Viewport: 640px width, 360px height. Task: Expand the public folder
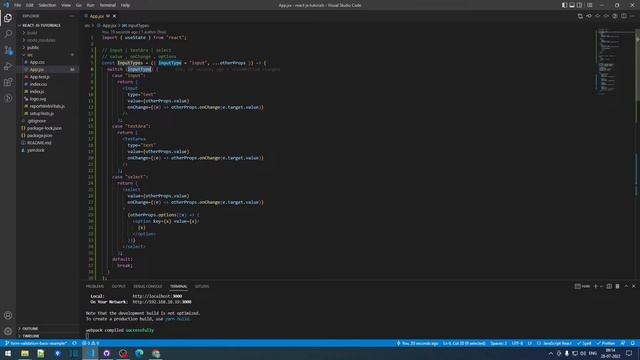[33, 47]
